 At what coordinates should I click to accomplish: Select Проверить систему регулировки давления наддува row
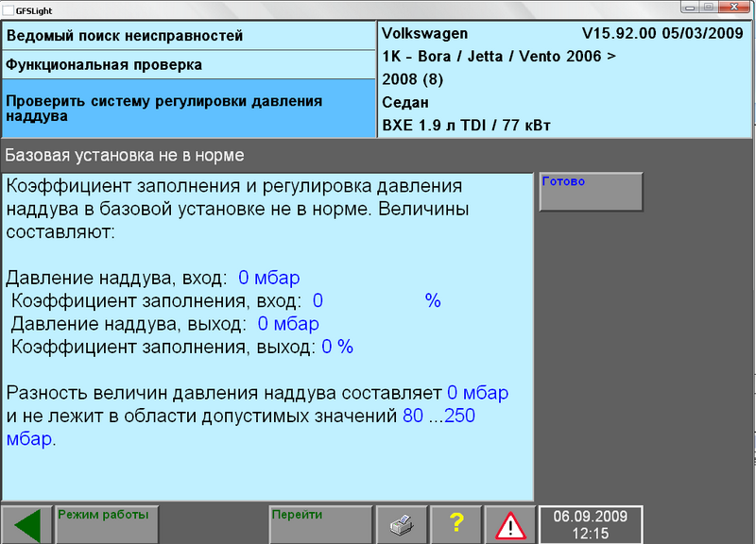tap(188, 109)
